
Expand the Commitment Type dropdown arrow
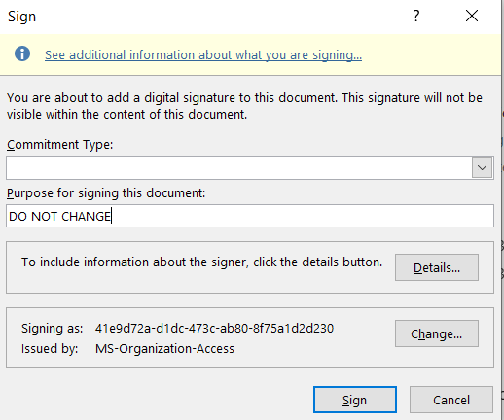coord(482,168)
